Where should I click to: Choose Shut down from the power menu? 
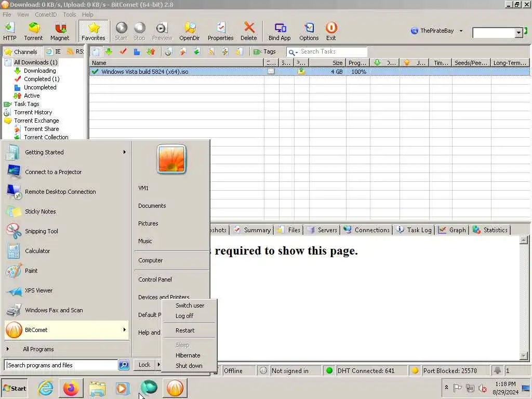click(189, 366)
